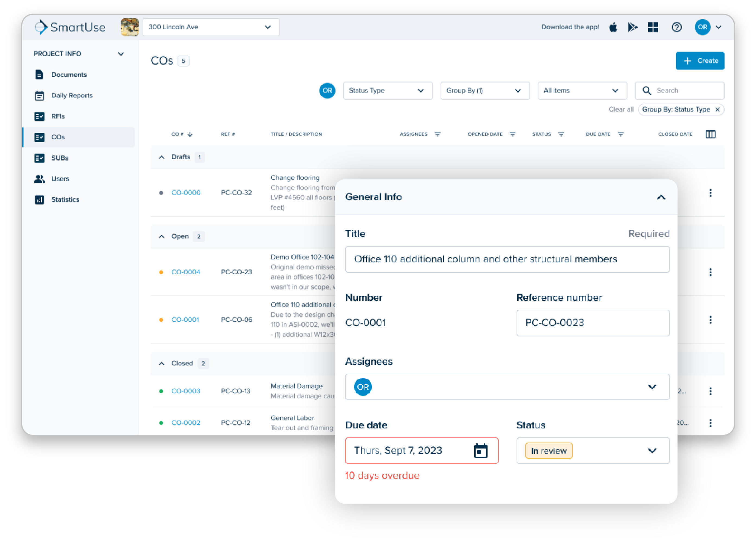Click the Clear all link
The image size is (756, 547).
tap(621, 109)
